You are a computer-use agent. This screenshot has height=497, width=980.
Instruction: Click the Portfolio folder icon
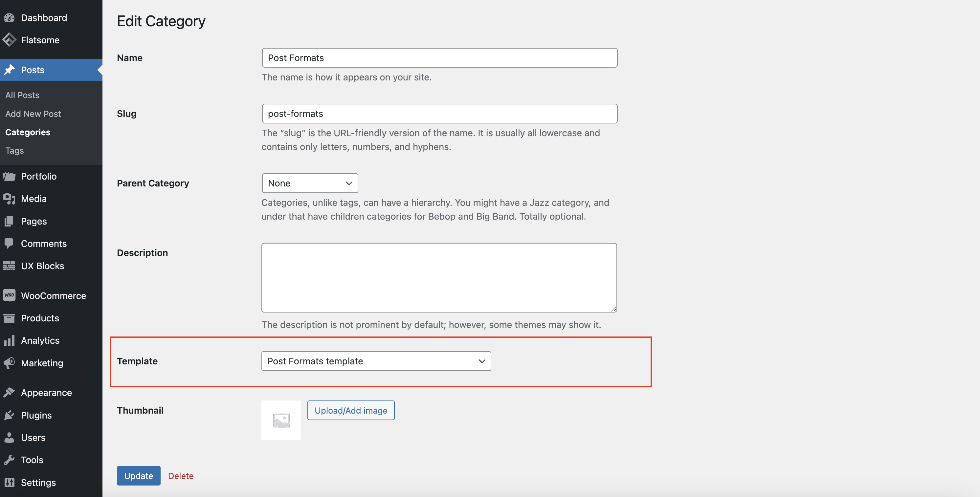point(9,176)
